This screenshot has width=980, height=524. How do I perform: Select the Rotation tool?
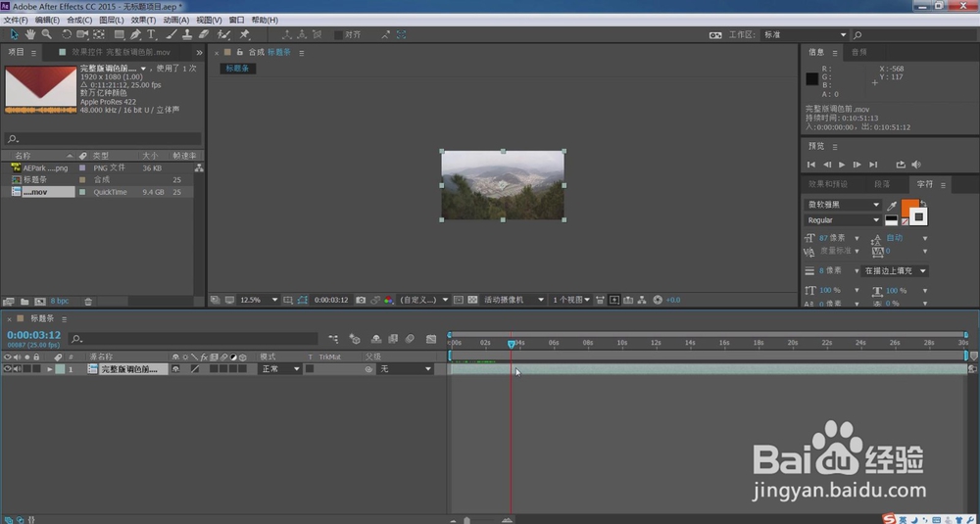(67, 34)
